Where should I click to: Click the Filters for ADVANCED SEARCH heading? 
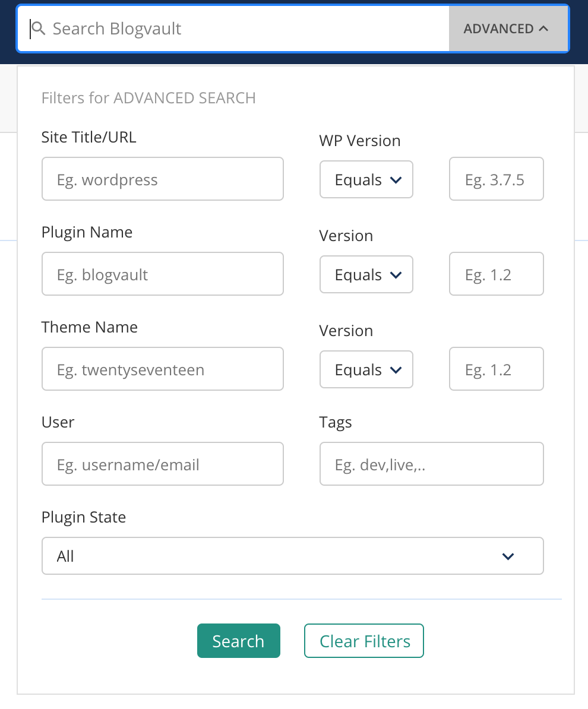point(148,98)
